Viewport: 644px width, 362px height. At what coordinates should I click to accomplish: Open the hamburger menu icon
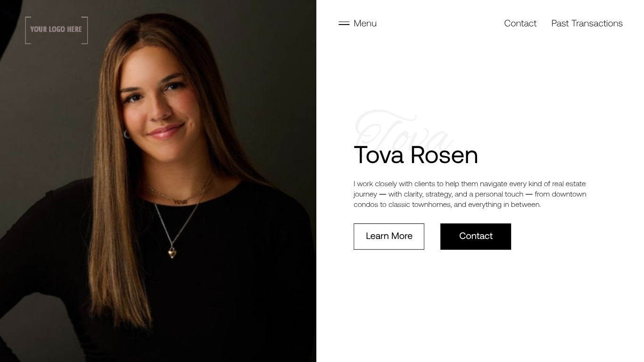[344, 23]
